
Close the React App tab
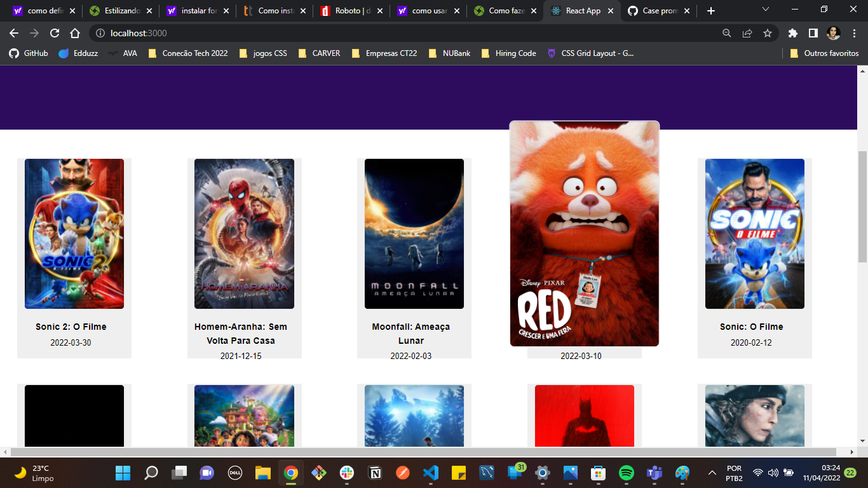coord(610,11)
